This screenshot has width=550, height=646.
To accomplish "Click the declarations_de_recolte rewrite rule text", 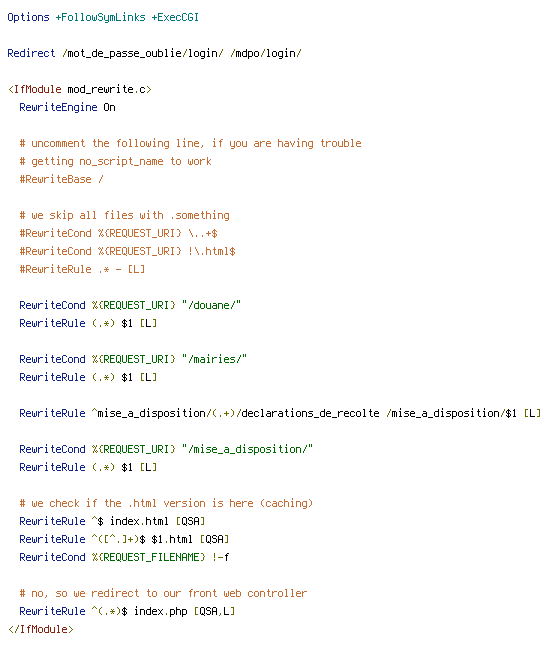I will [x=280, y=413].
